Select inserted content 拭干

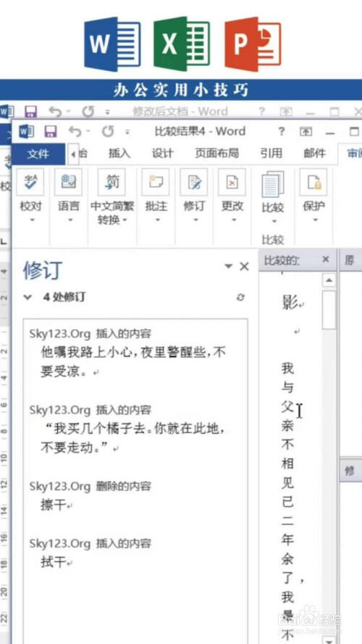pyautogui.click(x=54, y=562)
